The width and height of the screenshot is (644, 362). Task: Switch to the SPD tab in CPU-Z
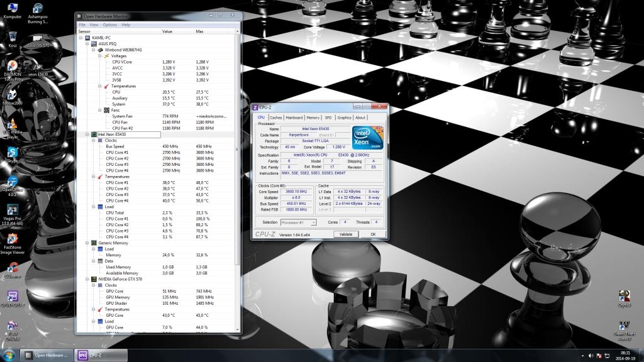[328, 118]
